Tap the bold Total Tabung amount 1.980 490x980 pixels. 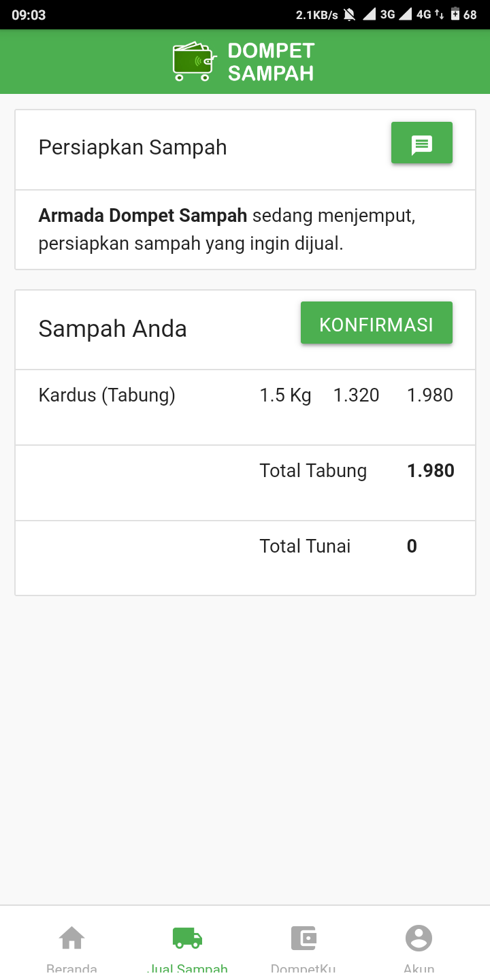[x=431, y=471]
